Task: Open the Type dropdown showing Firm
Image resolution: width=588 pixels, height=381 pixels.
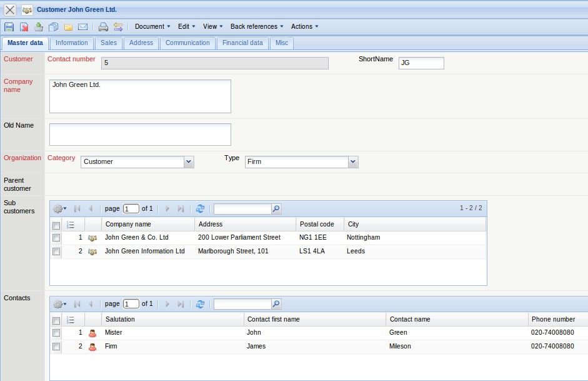Action: pyautogui.click(x=353, y=162)
